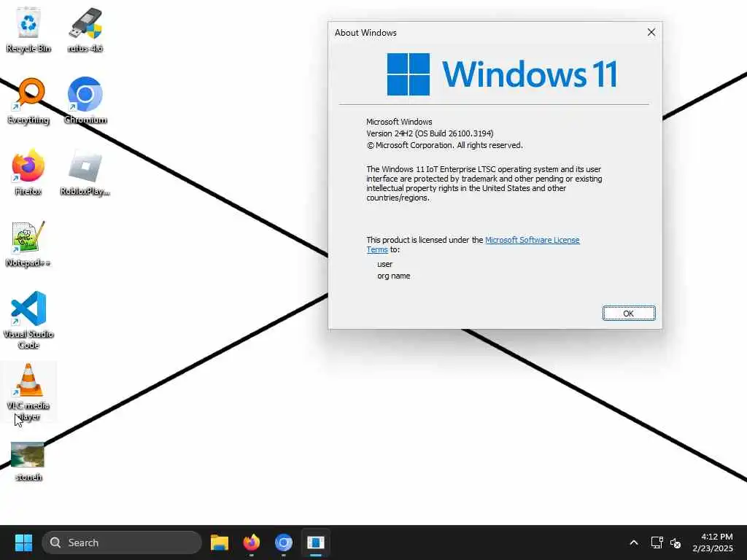Show hidden system tray icons
The height and width of the screenshot is (560, 747).
tap(634, 542)
